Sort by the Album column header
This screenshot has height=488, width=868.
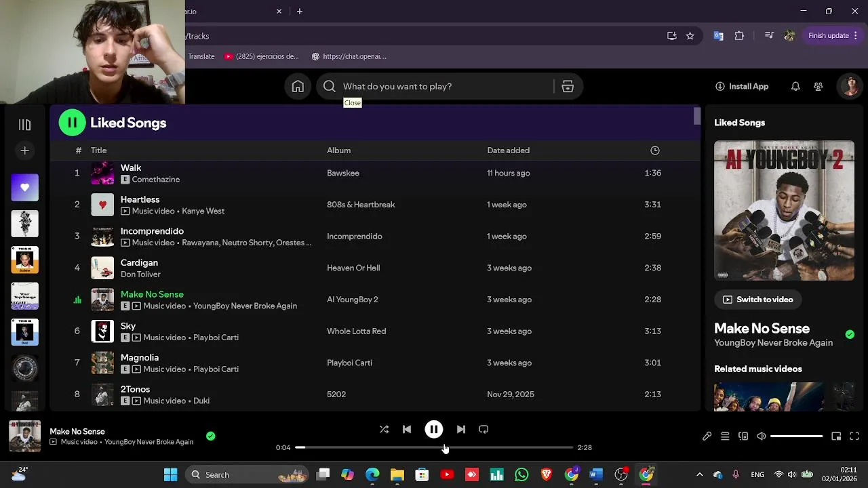pyautogui.click(x=338, y=150)
